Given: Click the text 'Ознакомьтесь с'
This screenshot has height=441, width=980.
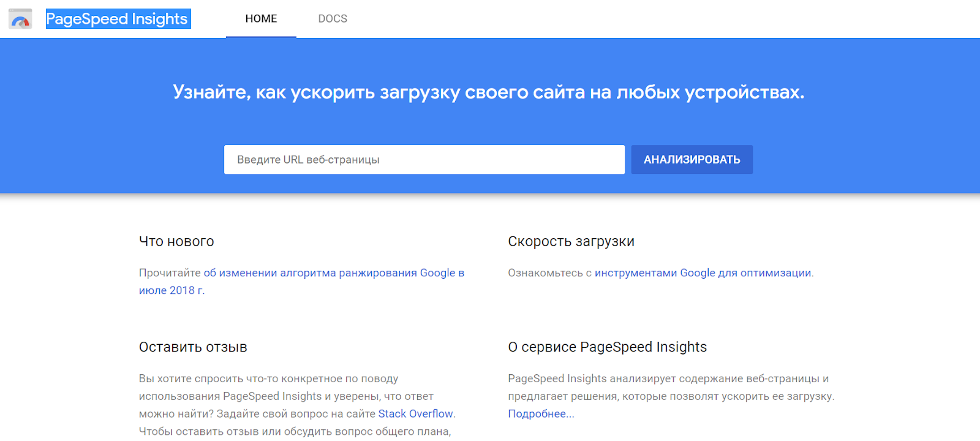Looking at the screenshot, I should pyautogui.click(x=549, y=273).
